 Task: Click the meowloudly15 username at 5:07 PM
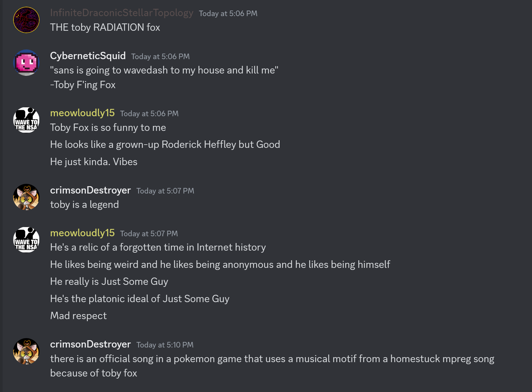tap(82, 233)
